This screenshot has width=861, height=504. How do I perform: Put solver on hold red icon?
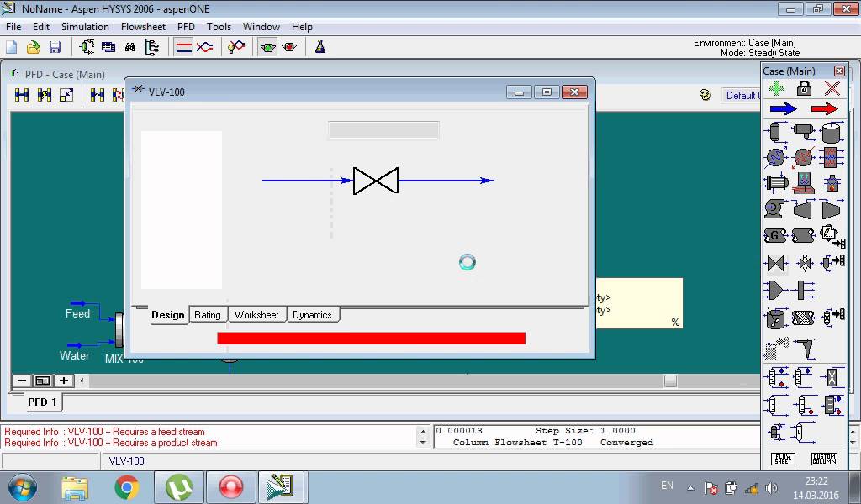tap(289, 47)
